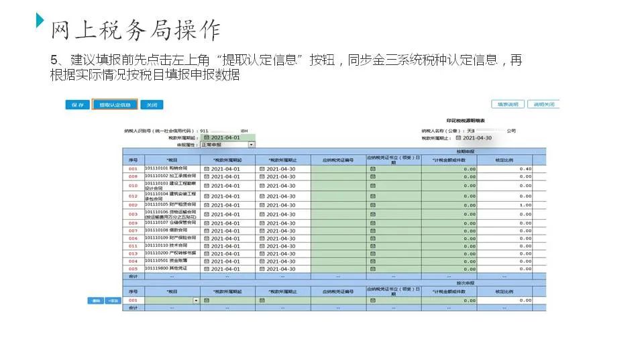This screenshot has height=362, width=644.
Task: Open end-date calendar icon in 建筑安装工程承包合同 row
Action: (262, 196)
